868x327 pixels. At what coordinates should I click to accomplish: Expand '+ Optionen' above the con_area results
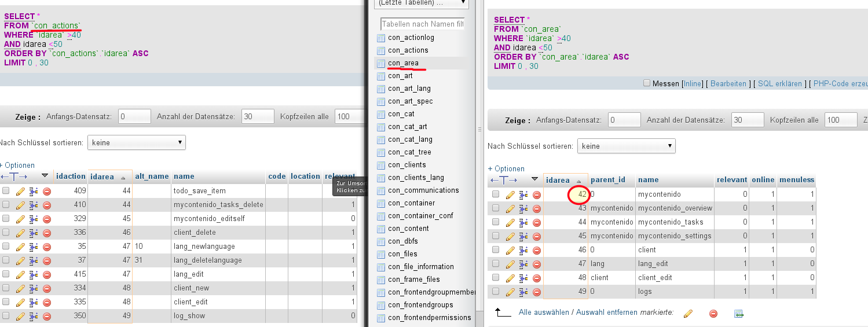[506, 168]
